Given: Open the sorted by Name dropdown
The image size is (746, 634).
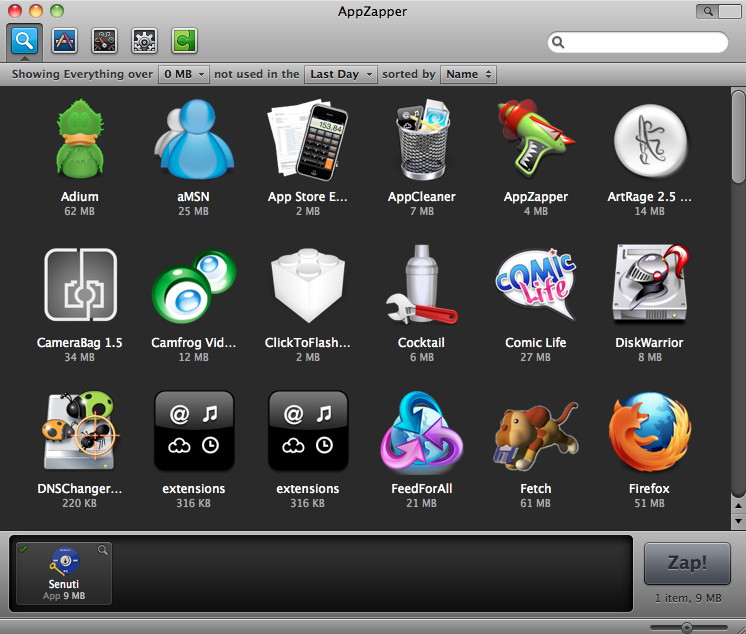Looking at the screenshot, I should click(x=469, y=74).
